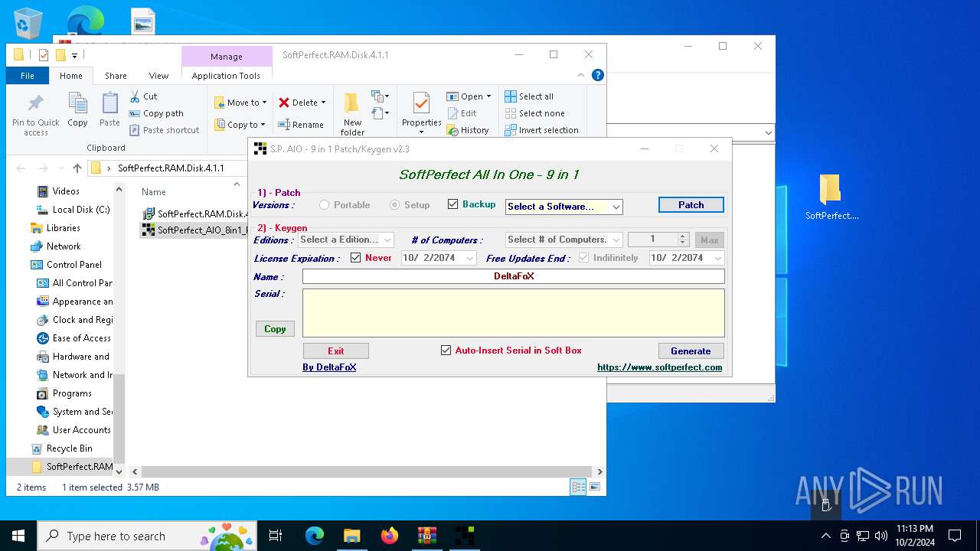Viewport: 980px width, 551px height.
Task: Click Copy path in Clipboard group
Action: pos(156,113)
